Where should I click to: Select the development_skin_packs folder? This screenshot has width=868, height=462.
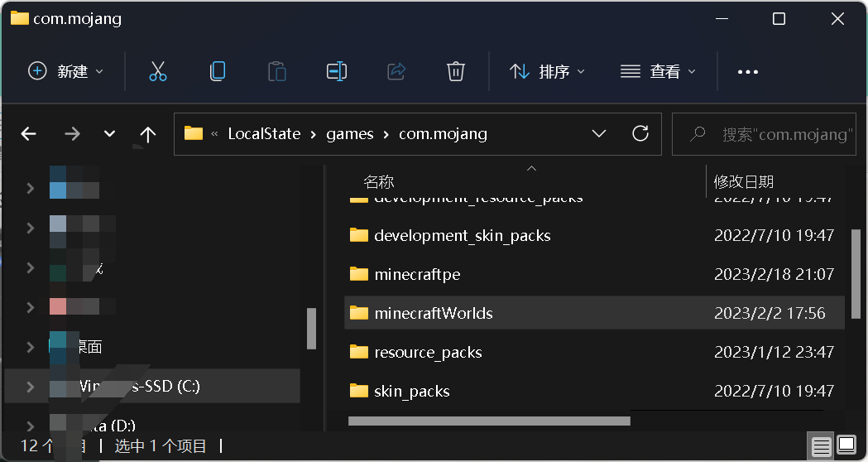point(594,235)
